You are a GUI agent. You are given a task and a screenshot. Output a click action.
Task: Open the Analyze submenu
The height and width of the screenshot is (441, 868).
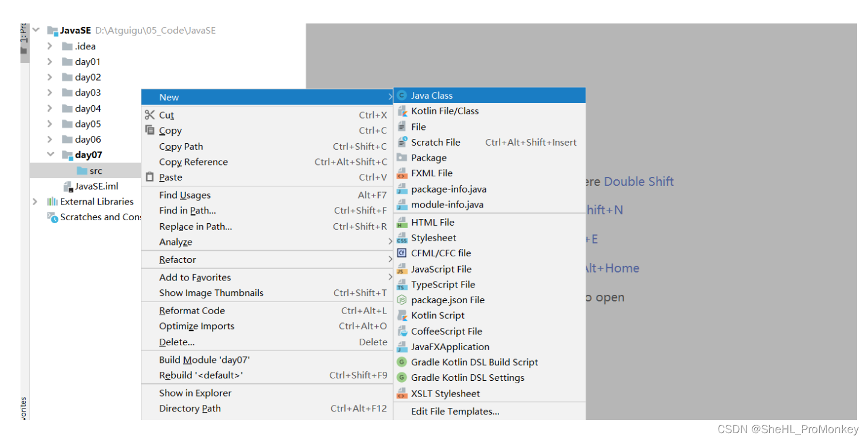click(267, 242)
